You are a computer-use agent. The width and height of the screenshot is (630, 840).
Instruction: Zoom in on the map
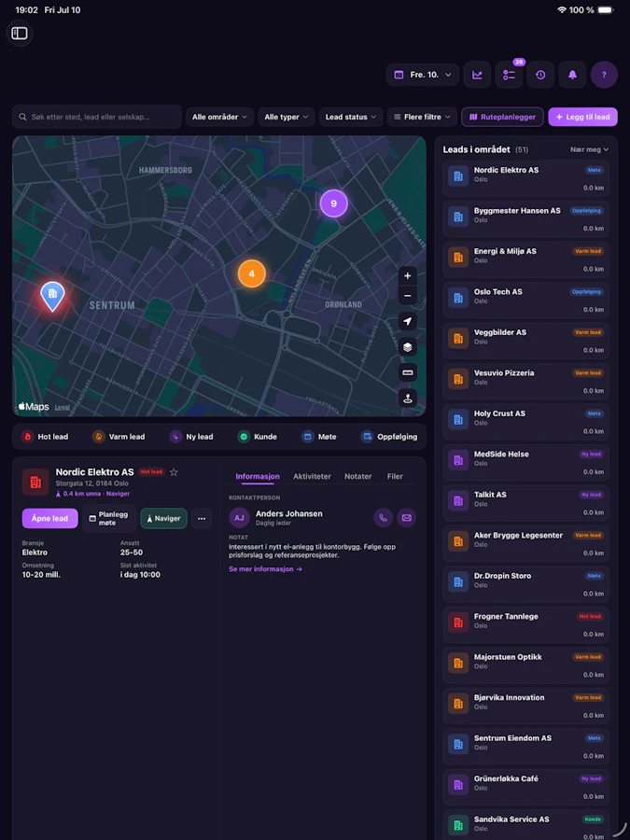point(408,275)
